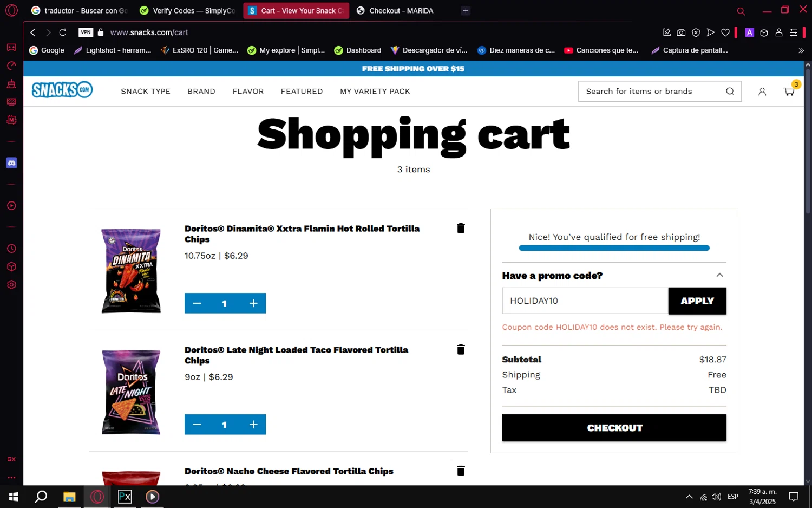812x508 pixels.
Task: Remove Late Night Loaded Taco chips item
Action: click(x=461, y=349)
